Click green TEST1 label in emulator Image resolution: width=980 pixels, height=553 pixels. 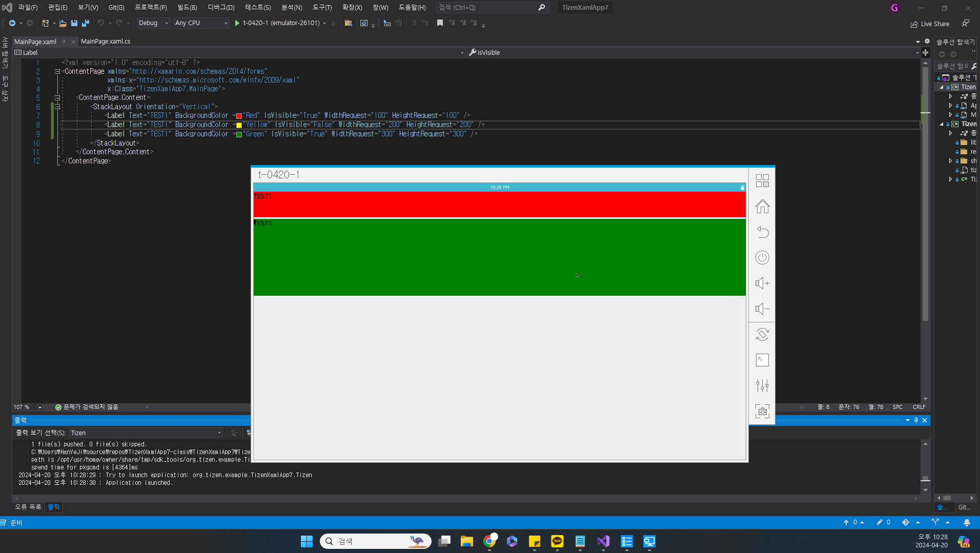(500, 257)
